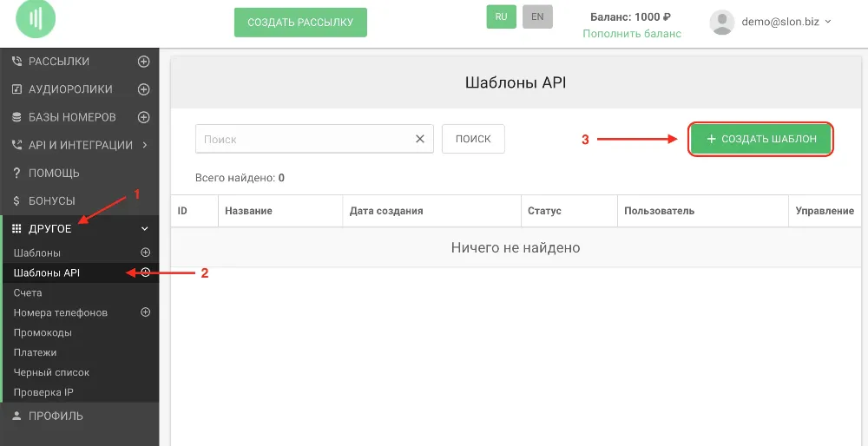The image size is (868, 446).
Task: Switch language to EN
Action: point(537,17)
